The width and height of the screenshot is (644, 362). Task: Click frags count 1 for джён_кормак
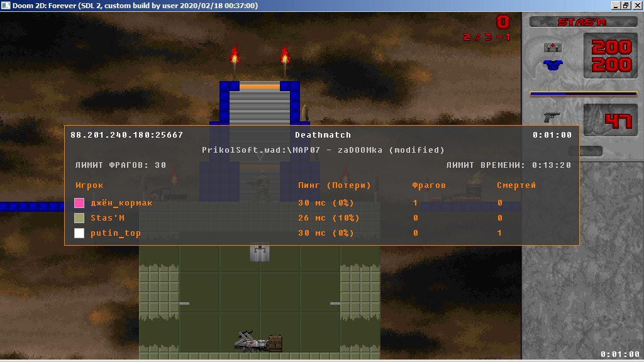click(x=415, y=203)
